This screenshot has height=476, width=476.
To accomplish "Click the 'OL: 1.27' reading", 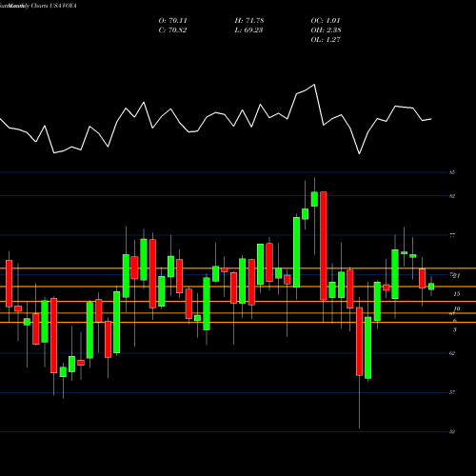I will (326, 40).
